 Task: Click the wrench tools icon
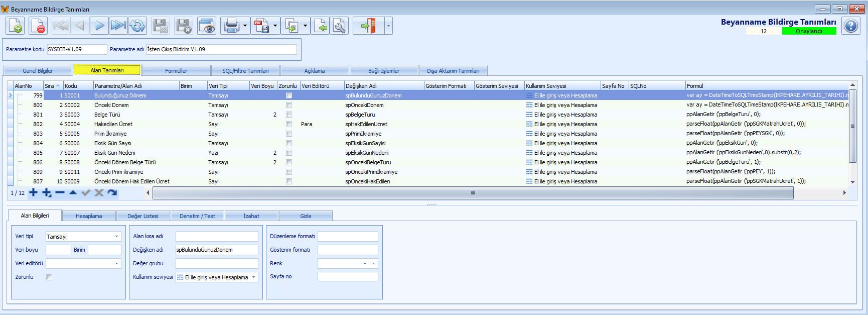click(x=339, y=26)
